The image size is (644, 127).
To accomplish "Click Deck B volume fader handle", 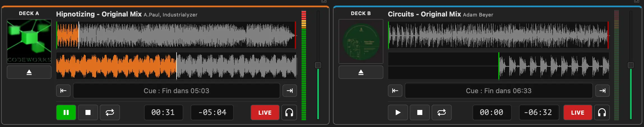I will 631,65.
